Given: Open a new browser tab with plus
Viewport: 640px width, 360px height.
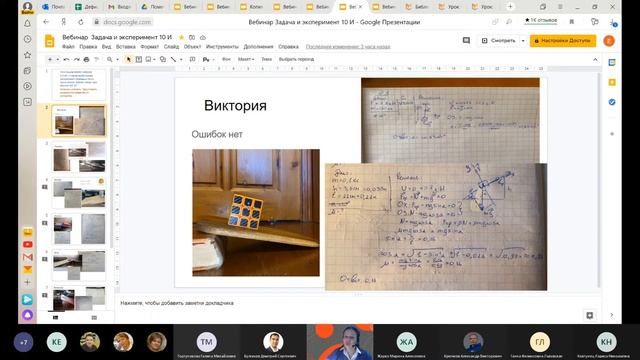Looking at the screenshot, I should click(510, 7).
